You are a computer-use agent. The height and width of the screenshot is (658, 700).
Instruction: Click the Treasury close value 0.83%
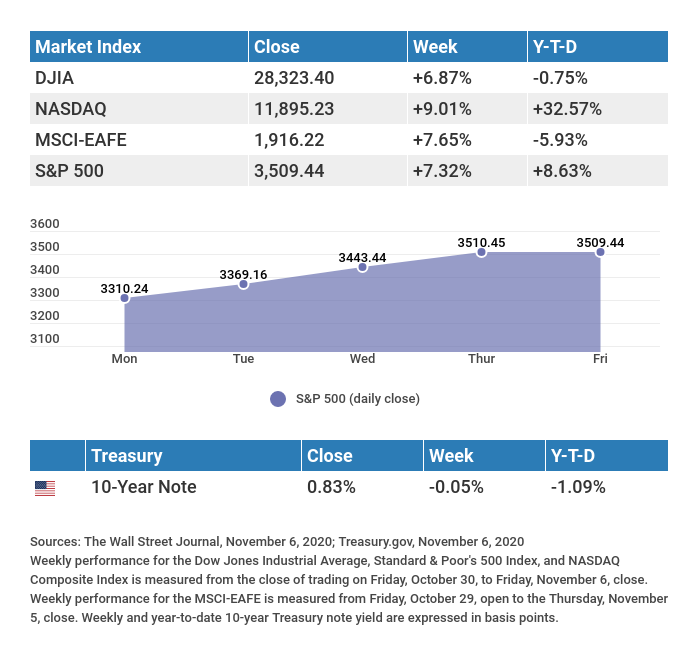[x=332, y=488]
